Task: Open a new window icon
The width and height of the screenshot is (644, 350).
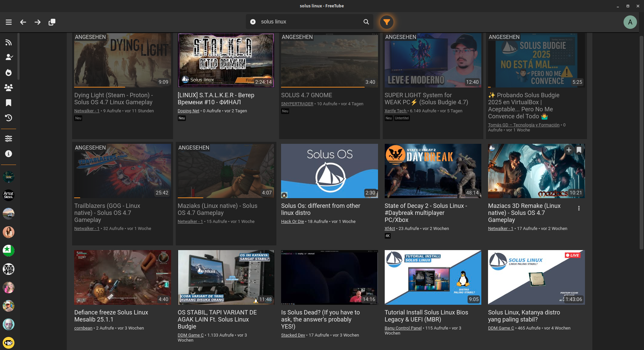Action: point(52,22)
